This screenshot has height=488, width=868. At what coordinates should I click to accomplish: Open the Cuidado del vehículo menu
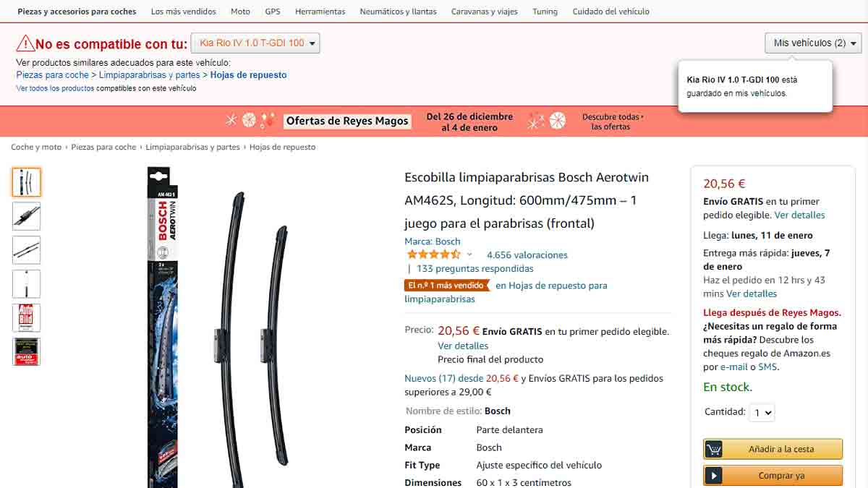(x=610, y=12)
